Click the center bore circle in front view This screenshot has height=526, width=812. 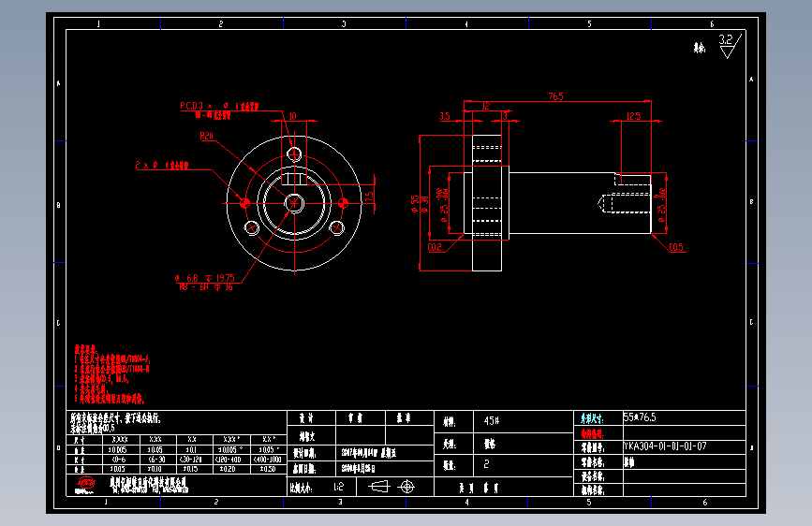294,203
